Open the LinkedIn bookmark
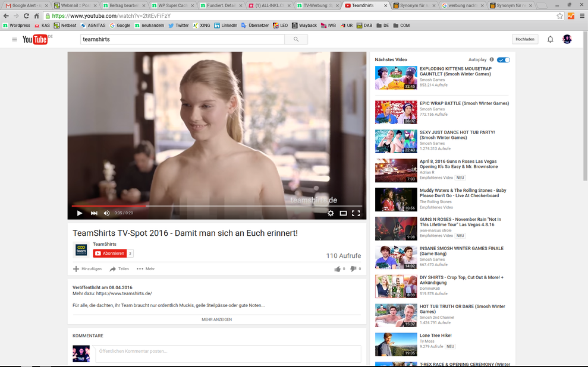The image size is (588, 367). click(226, 26)
